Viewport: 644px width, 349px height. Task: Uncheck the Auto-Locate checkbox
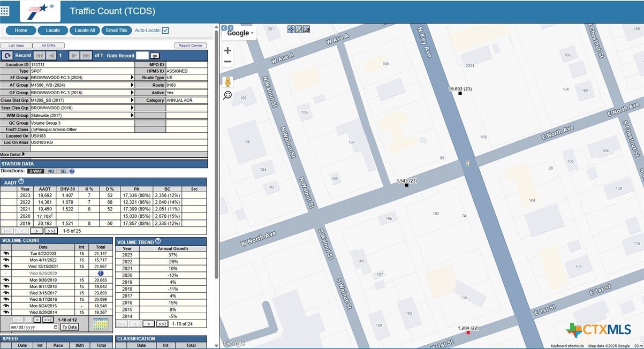(165, 31)
